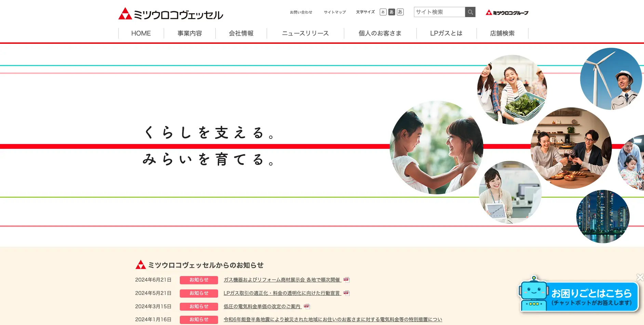Click the women holding vegetables photo

tap(512, 90)
